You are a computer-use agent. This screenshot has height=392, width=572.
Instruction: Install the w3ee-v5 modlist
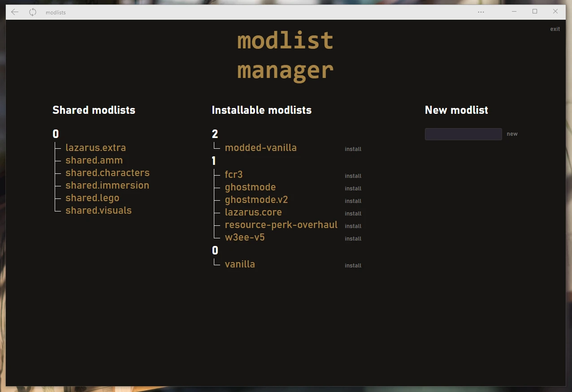(x=353, y=239)
